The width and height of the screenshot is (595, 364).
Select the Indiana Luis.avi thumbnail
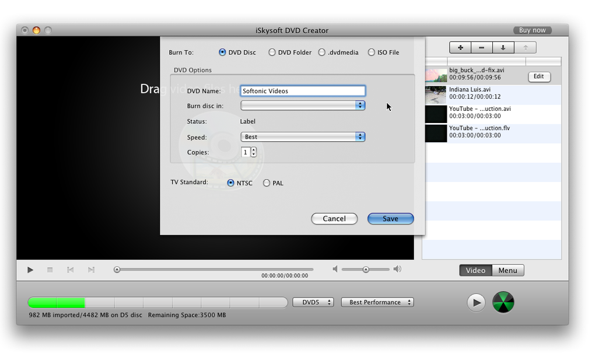click(436, 95)
